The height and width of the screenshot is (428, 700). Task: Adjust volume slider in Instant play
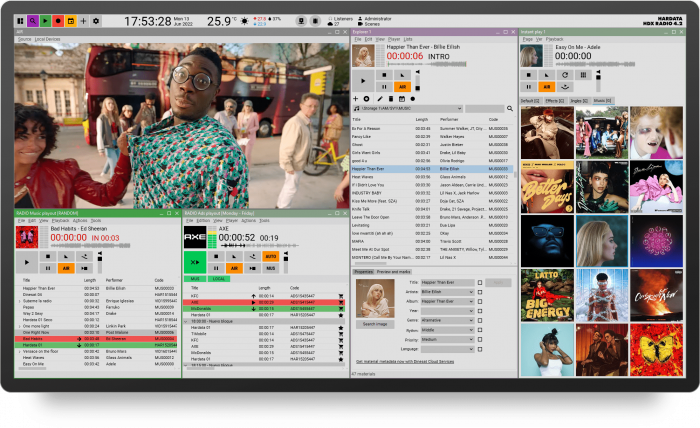[598, 81]
